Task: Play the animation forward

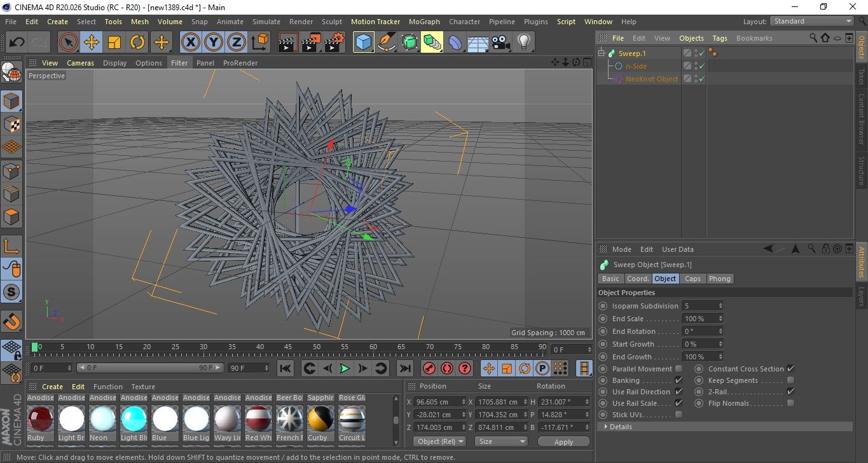Action: point(345,368)
